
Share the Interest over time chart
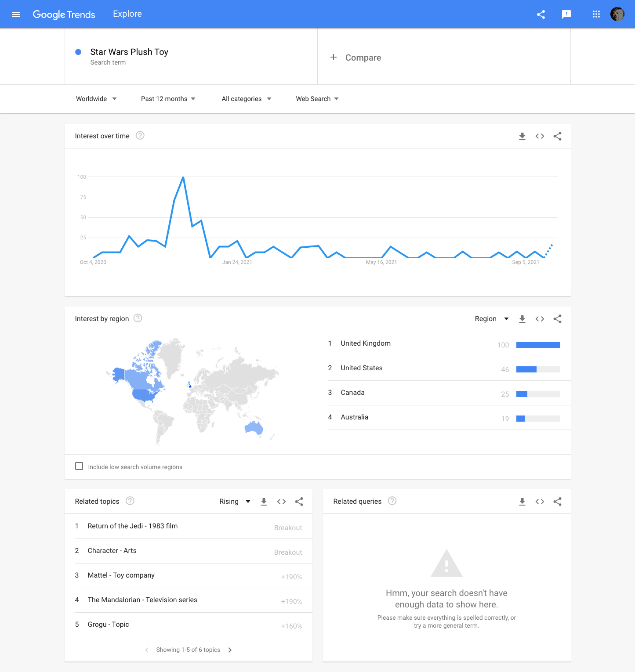[557, 136]
